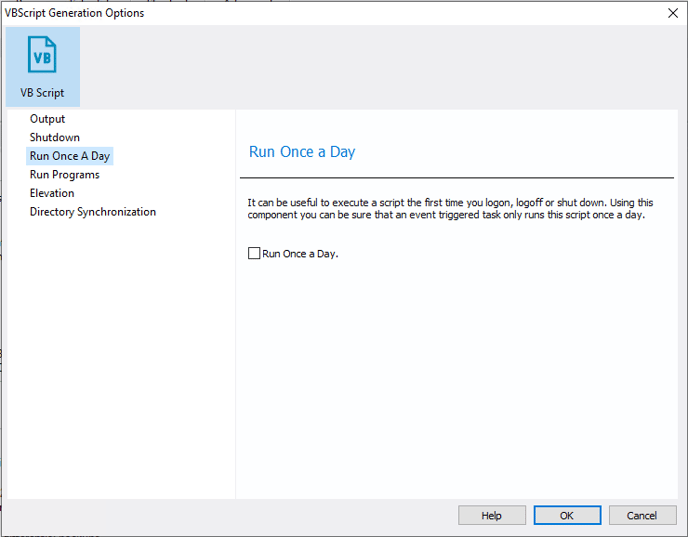Screen dimensions: 688x537
Task: Click the 'Run Once a Day.' checkbox label
Action: pos(301,254)
